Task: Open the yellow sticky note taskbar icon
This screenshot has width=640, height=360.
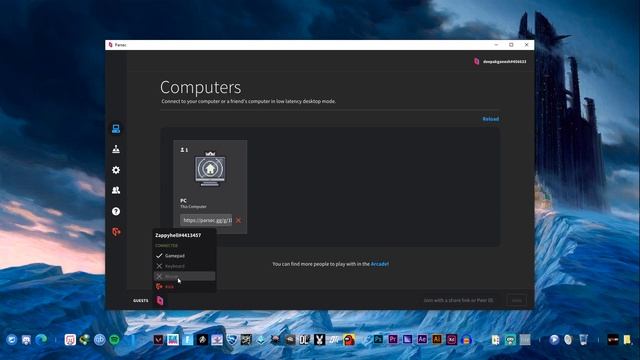Action: click(627, 340)
